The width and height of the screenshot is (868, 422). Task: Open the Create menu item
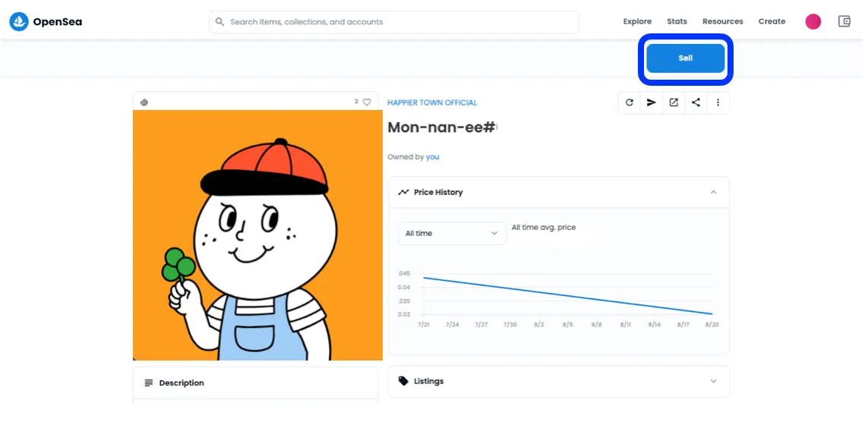pyautogui.click(x=772, y=21)
